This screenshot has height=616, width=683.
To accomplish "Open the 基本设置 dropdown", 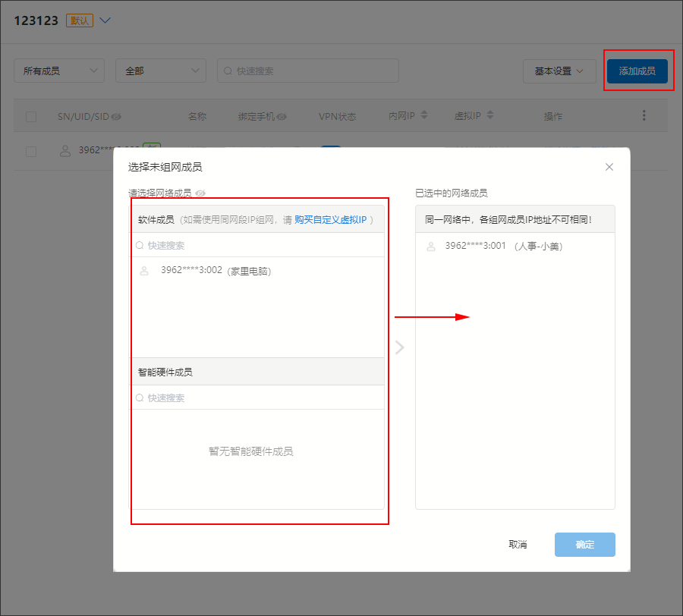I will pos(559,71).
